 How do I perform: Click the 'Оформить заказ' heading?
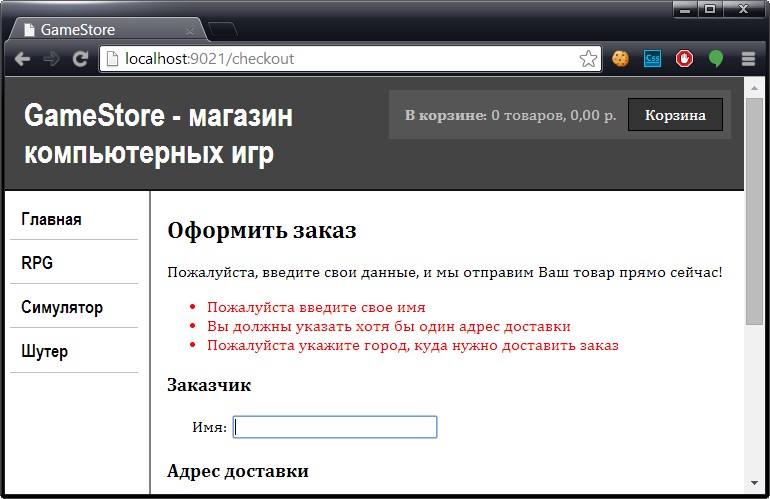pyautogui.click(x=262, y=230)
